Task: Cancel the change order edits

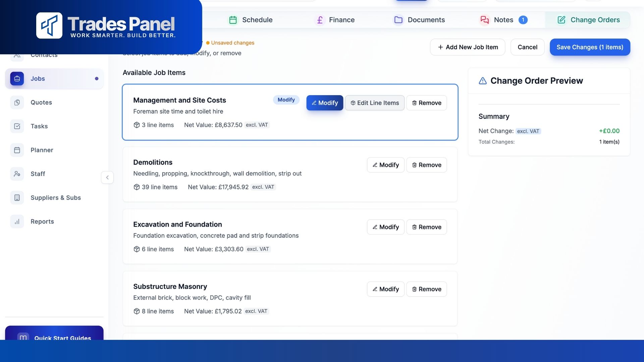Action: [x=527, y=47]
